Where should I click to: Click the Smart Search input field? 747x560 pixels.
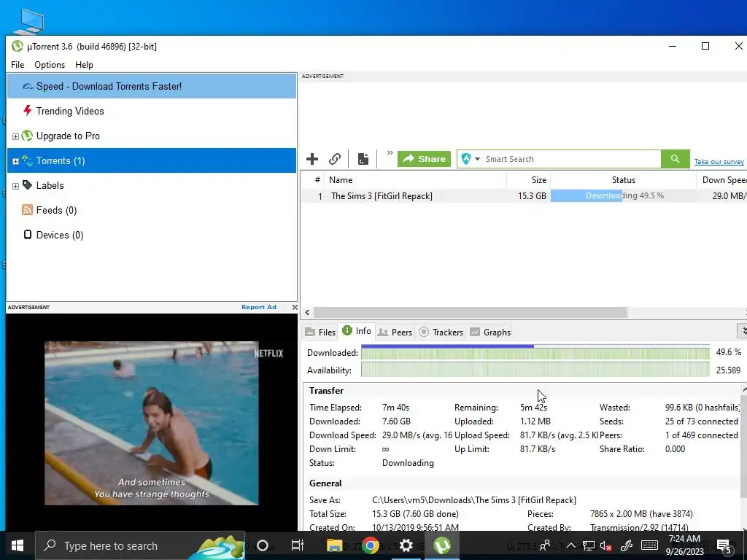[x=572, y=159]
